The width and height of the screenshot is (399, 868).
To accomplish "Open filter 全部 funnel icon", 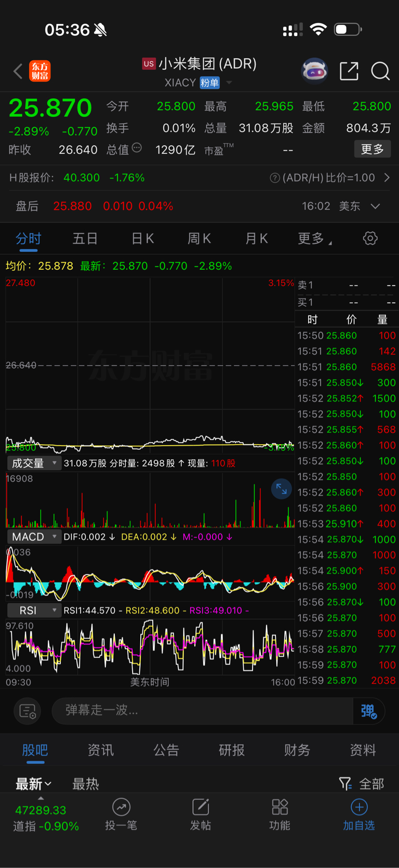I will 345,784.
